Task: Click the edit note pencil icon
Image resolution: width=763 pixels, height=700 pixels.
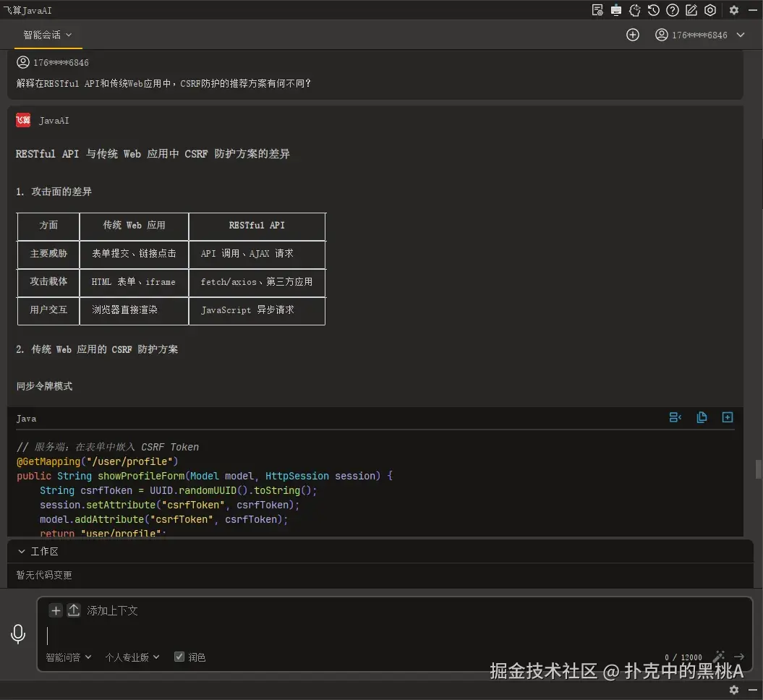Action: tap(691, 10)
